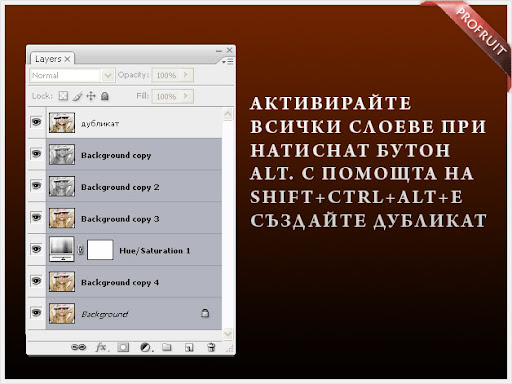This screenshot has height=384, width=512.
Task: Close the Layers tab
Action: tap(67, 59)
